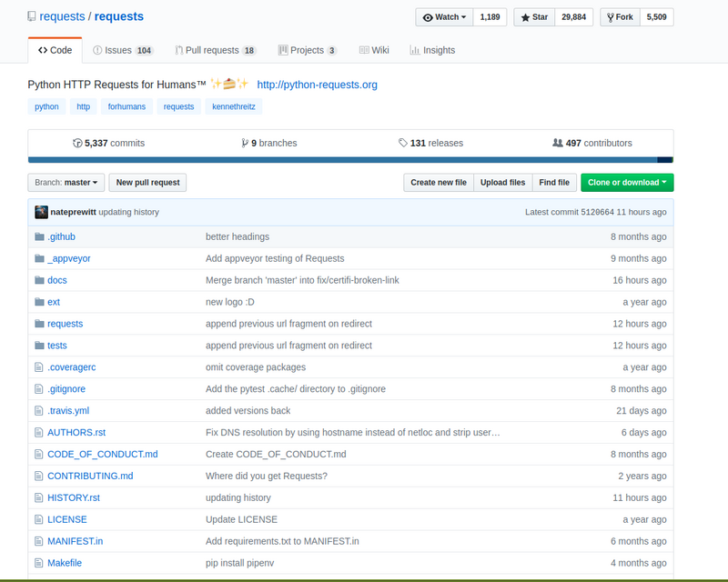This screenshot has width=728, height=582.
Task: Click the HISTORY.rst file icon
Action: click(39, 498)
